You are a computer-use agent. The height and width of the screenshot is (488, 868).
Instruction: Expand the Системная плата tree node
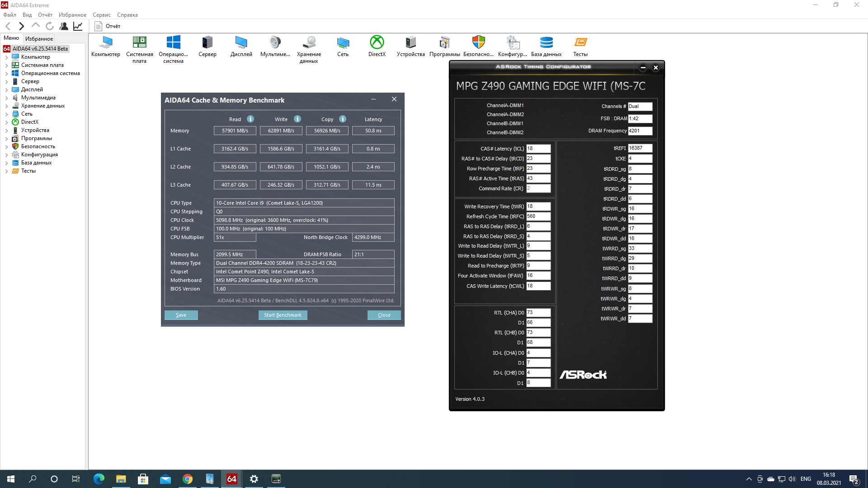pyautogui.click(x=6, y=66)
